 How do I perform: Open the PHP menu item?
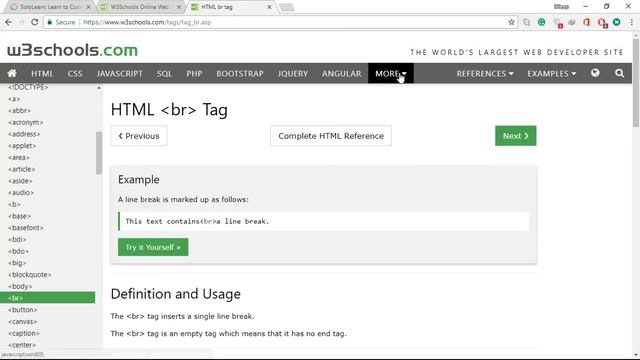tap(194, 73)
